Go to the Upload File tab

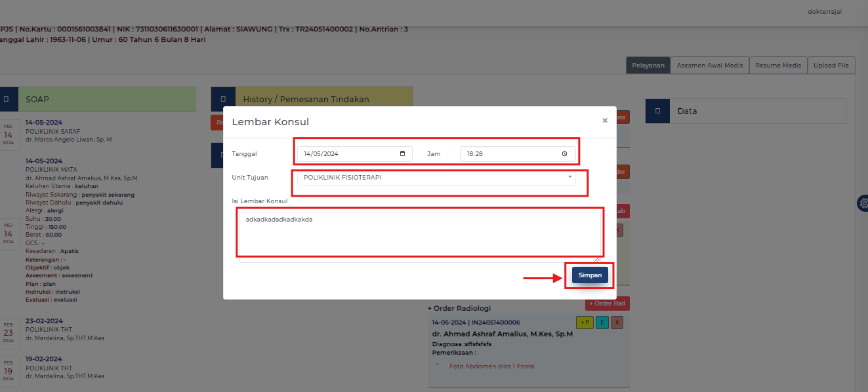tap(831, 65)
